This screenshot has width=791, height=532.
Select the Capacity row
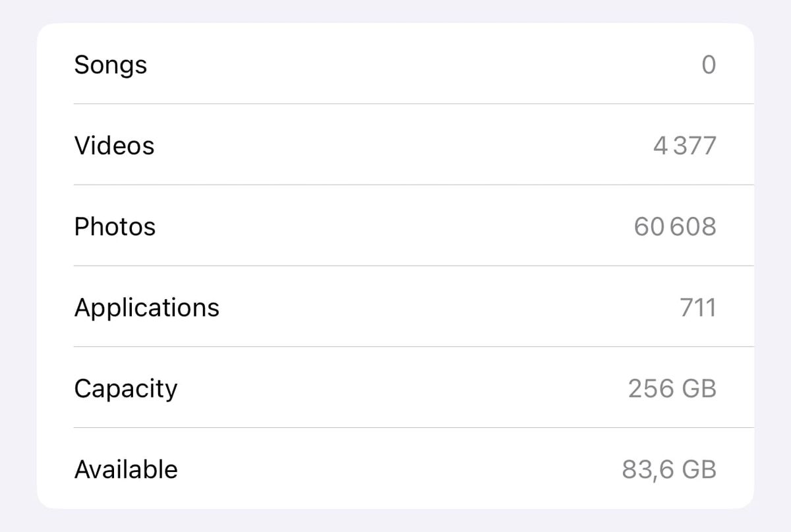pos(395,388)
